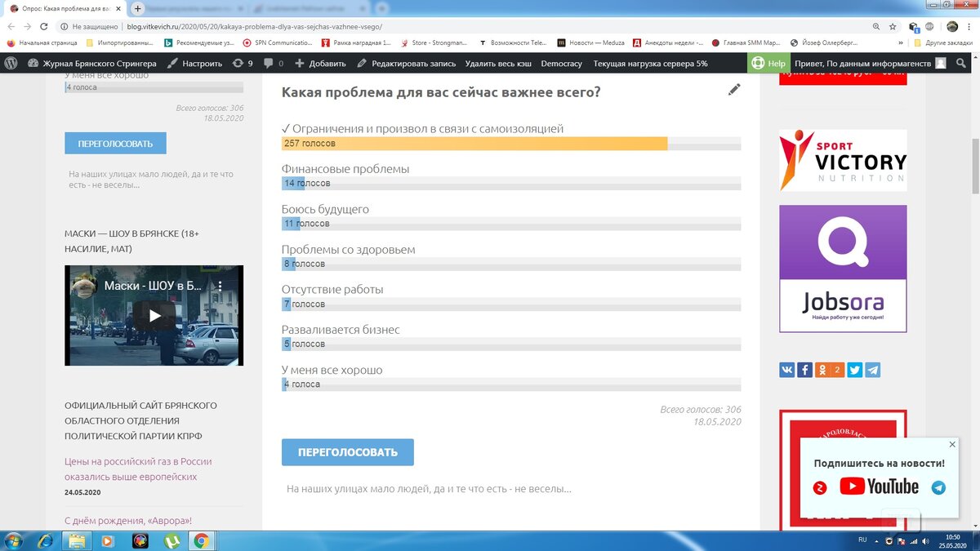
Task: Open the Sport Victory Nutrition banner
Action: click(843, 160)
